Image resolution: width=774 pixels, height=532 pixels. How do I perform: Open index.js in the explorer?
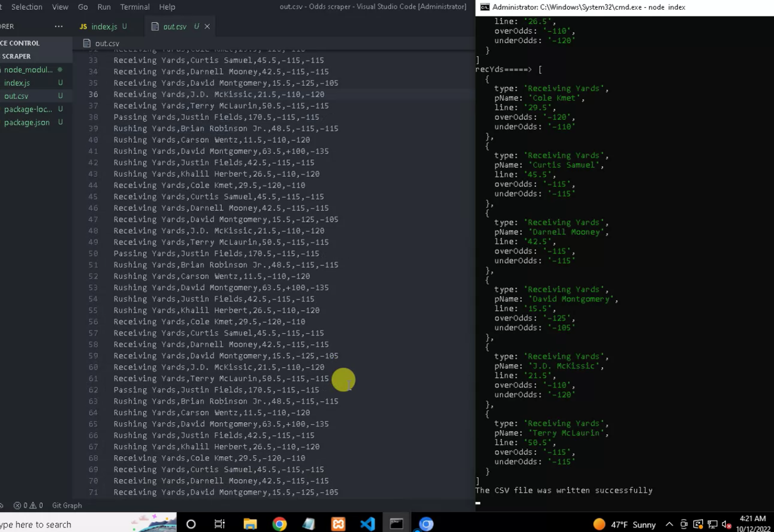click(17, 83)
